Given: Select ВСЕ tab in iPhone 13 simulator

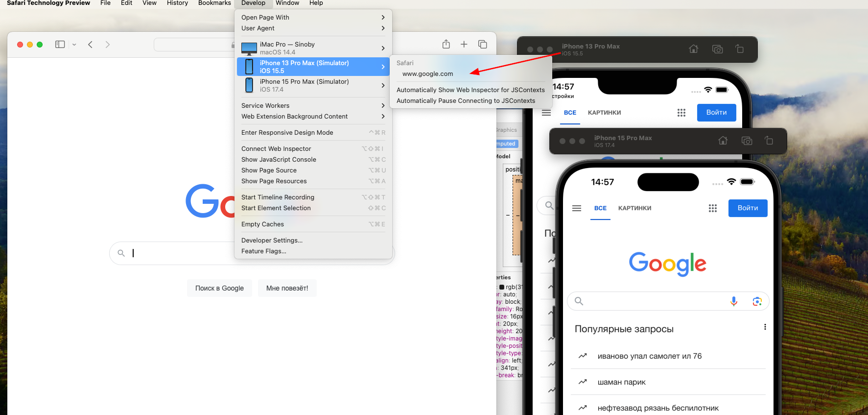Looking at the screenshot, I should 570,113.
